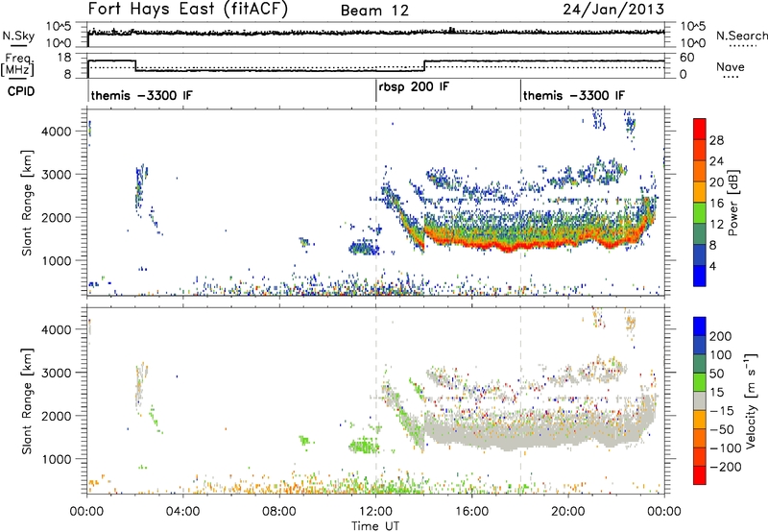This screenshot has width=768, height=532.
Task: Click the '08:00' time axis label
Action: click(278, 512)
